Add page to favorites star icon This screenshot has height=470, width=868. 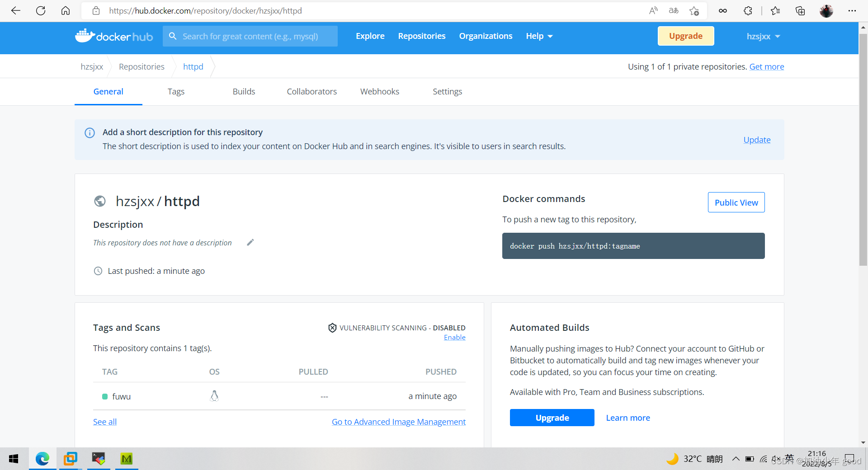point(694,11)
